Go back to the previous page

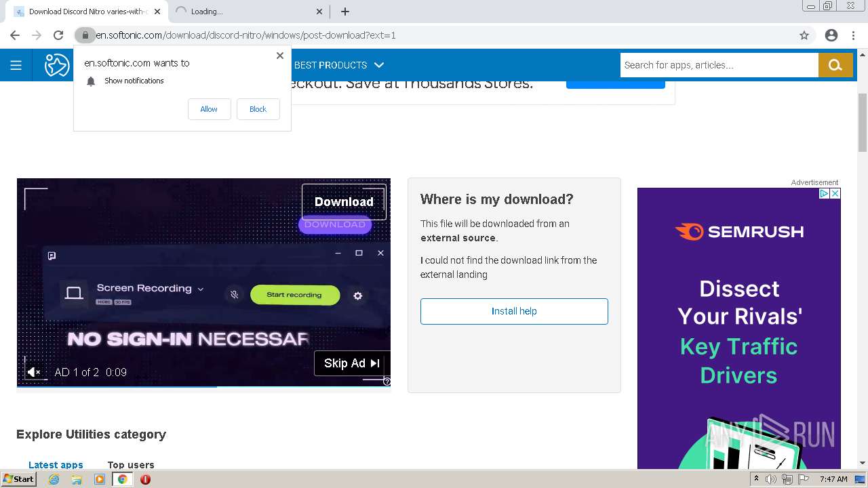coord(15,35)
